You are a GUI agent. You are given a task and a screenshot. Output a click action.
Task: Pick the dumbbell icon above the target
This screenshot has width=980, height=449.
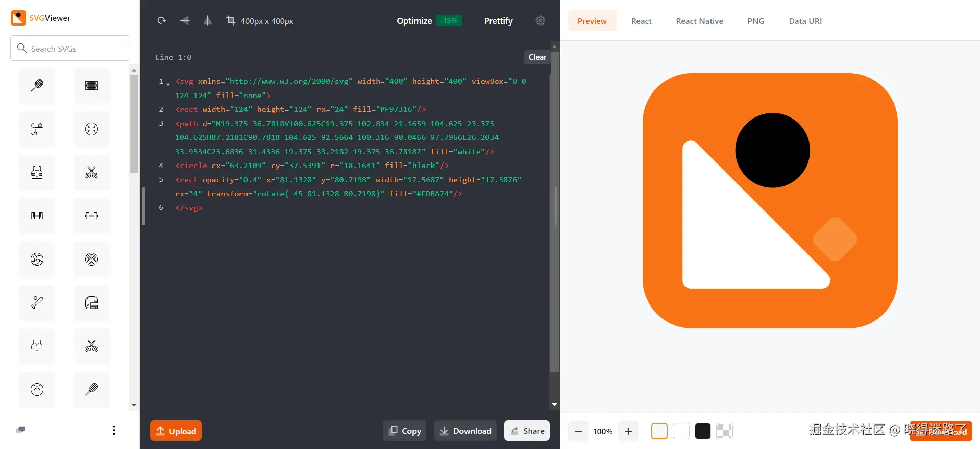92,216
